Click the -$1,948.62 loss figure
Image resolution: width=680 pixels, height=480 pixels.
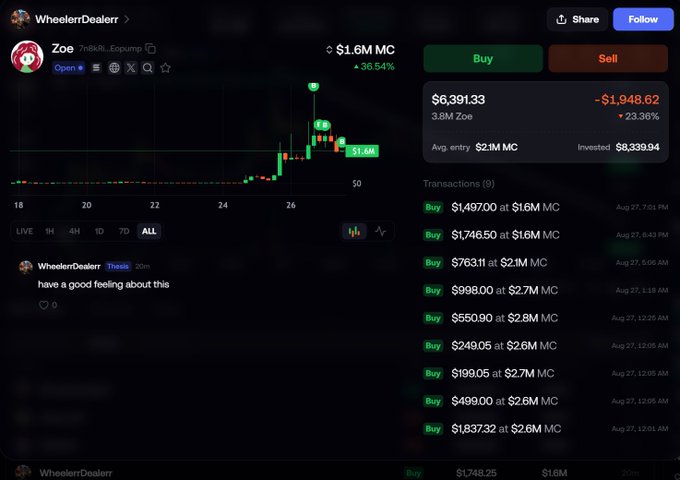coord(627,100)
